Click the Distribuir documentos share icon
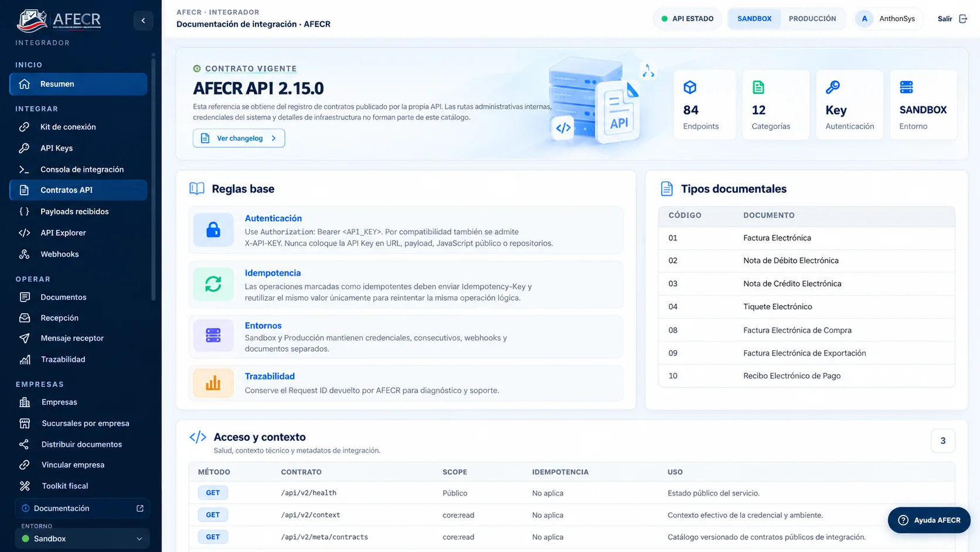The image size is (980, 552). pos(25,445)
